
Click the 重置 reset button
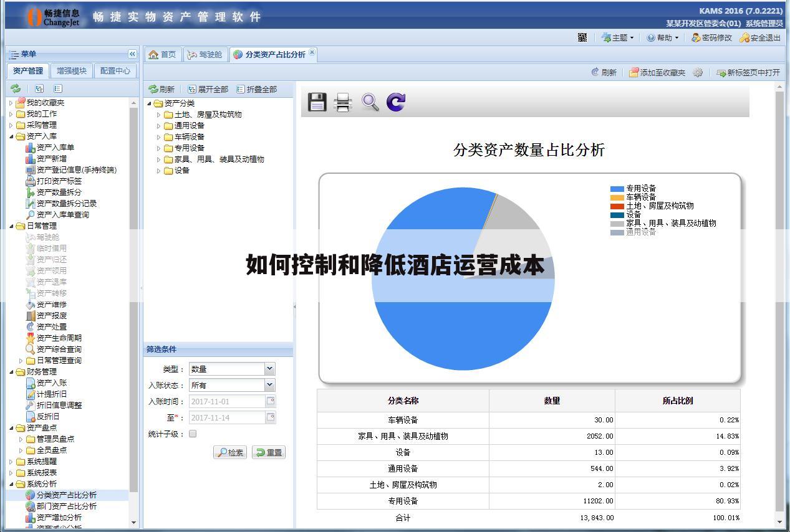pyautogui.click(x=269, y=452)
